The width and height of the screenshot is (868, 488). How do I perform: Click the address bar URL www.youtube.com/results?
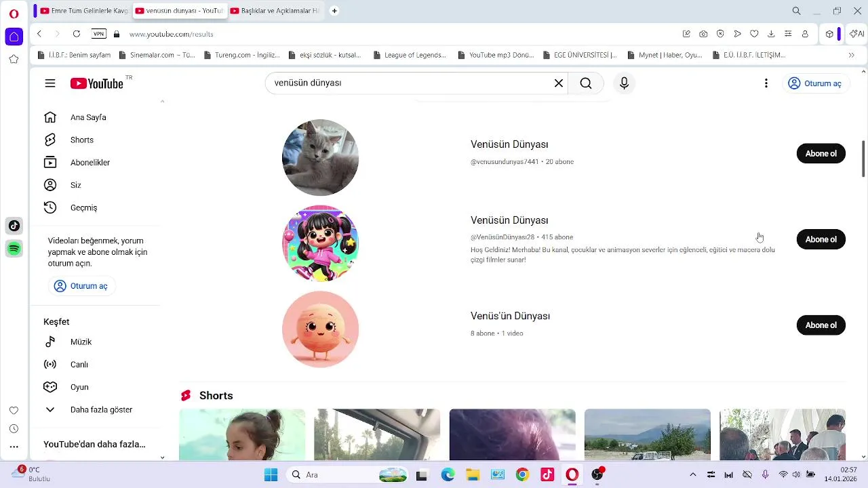(x=172, y=34)
